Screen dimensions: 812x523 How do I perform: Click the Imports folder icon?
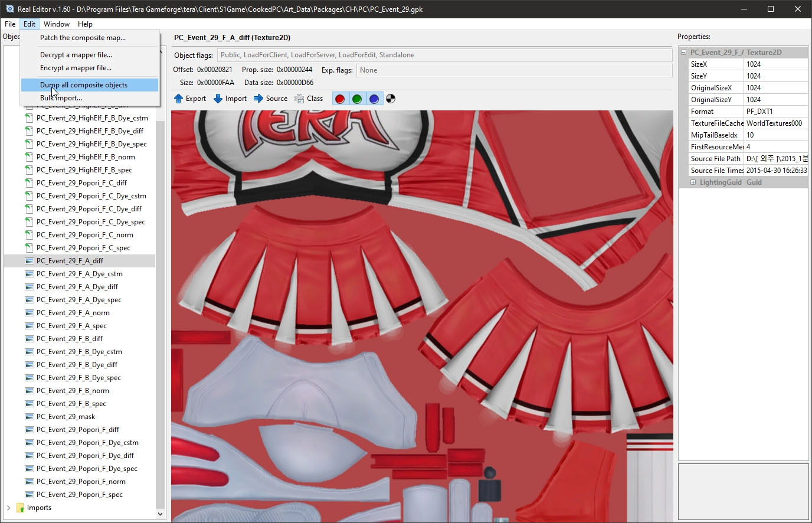click(20, 508)
